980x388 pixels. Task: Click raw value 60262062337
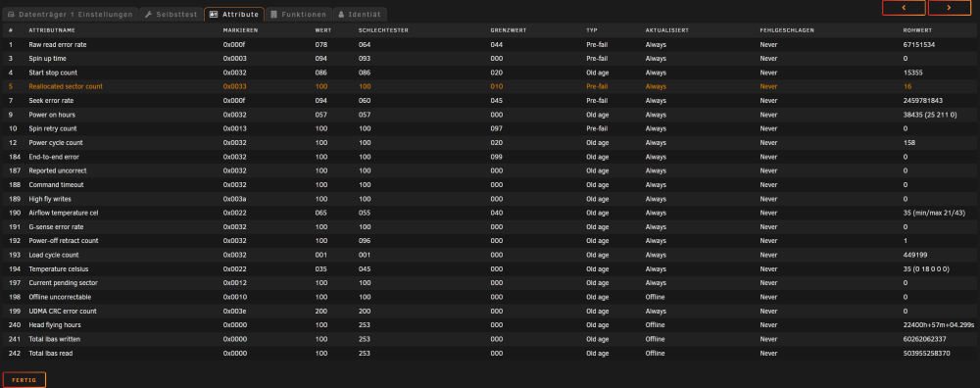(x=924, y=339)
